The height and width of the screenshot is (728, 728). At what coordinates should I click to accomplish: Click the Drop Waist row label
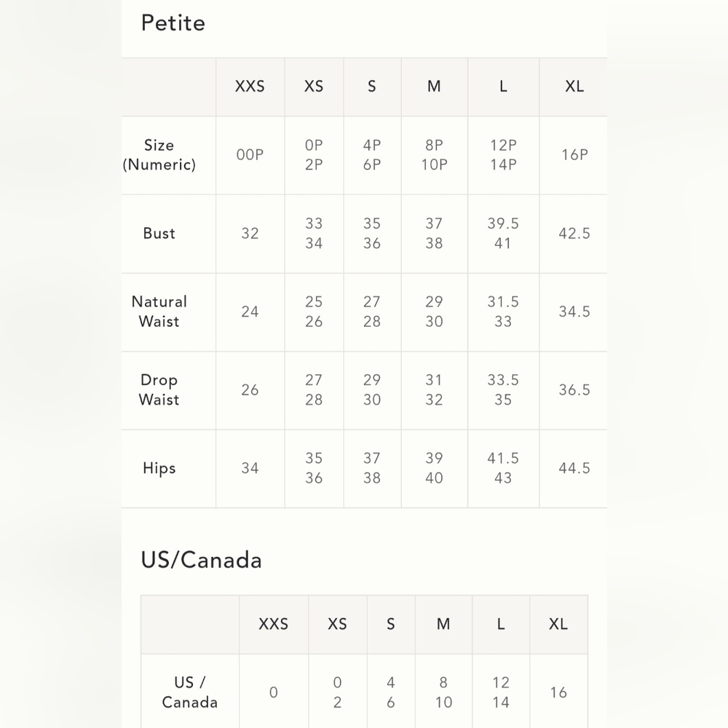point(159,390)
